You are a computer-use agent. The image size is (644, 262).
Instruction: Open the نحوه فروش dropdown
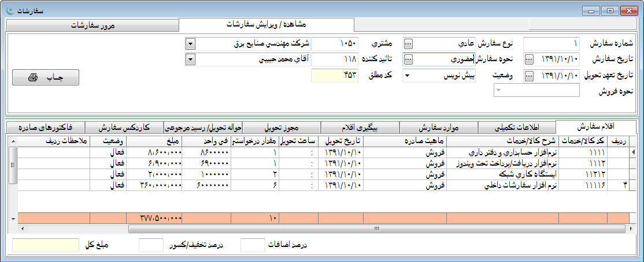click(498, 91)
